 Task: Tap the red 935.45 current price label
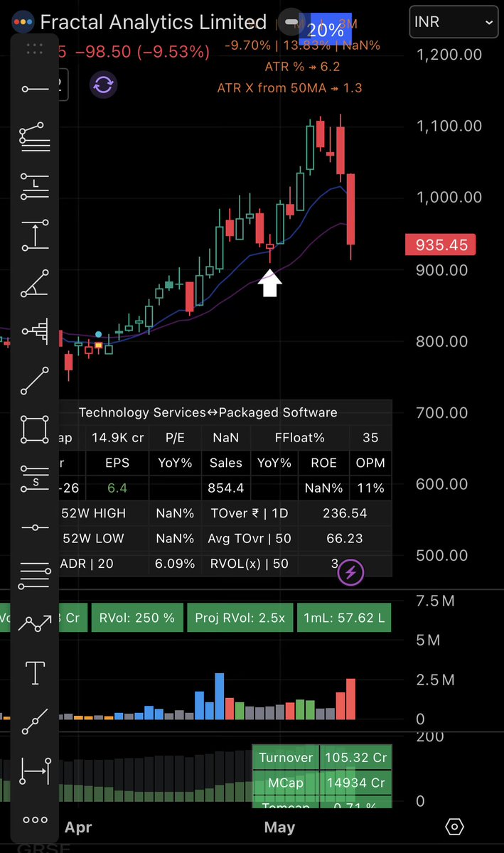coord(441,245)
